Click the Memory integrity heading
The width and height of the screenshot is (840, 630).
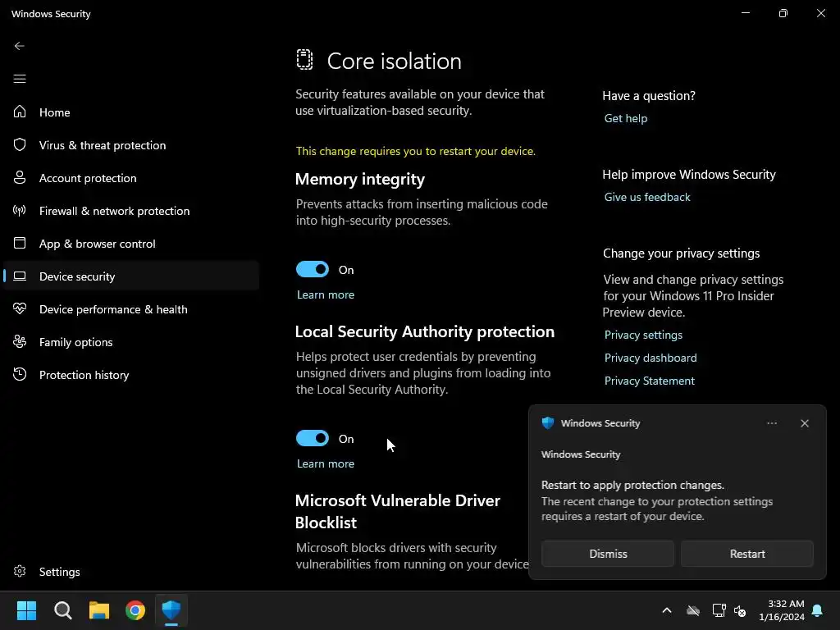point(360,179)
